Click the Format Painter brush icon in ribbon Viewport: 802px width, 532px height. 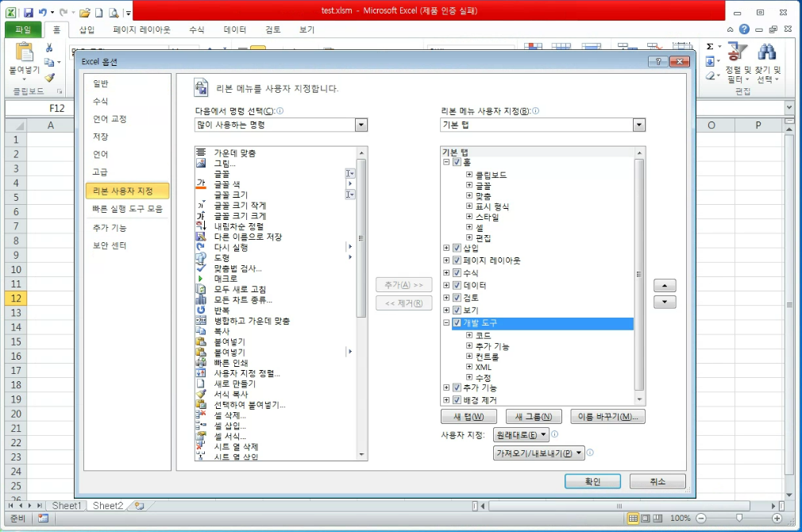click(49, 78)
